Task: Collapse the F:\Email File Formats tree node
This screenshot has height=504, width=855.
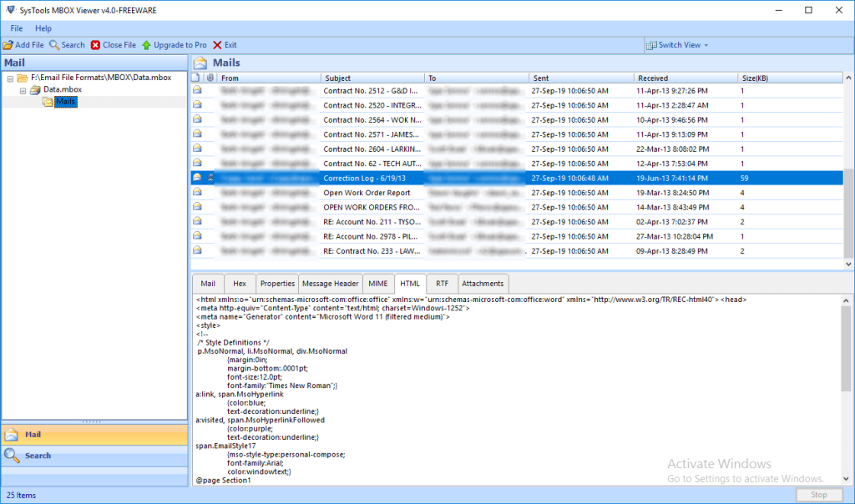Action: [x=10, y=78]
